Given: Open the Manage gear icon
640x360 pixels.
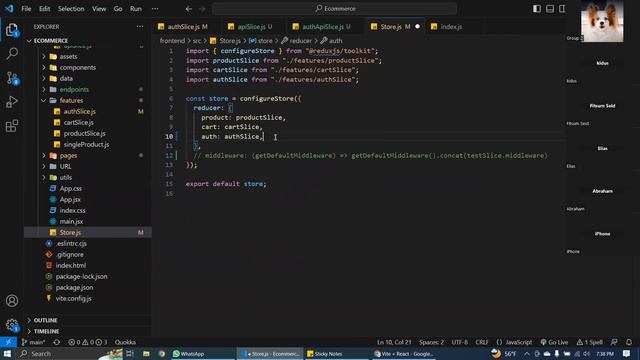Looking at the screenshot, I should (x=12, y=325).
